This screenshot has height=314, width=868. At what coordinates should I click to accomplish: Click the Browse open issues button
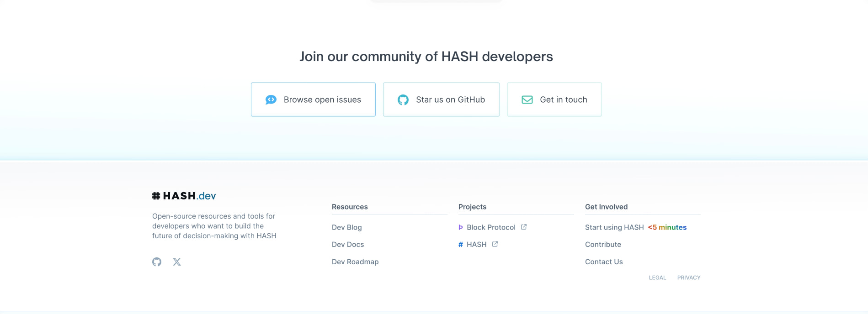tap(313, 99)
